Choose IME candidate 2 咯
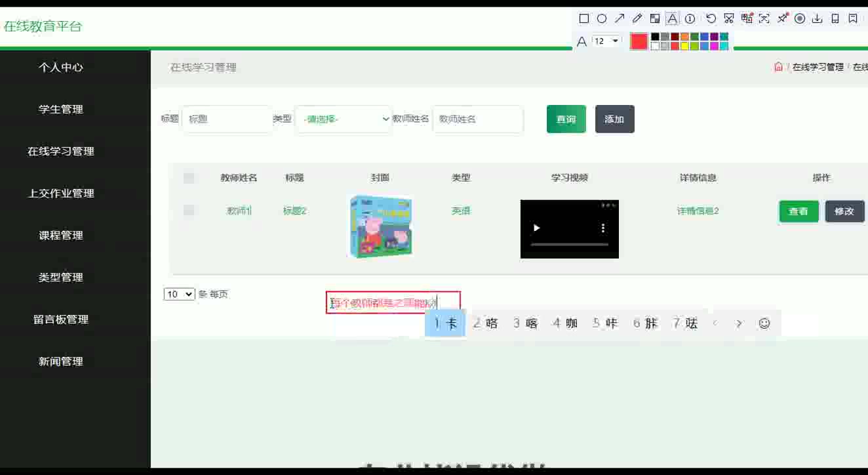The width and height of the screenshot is (868, 475). (x=486, y=323)
